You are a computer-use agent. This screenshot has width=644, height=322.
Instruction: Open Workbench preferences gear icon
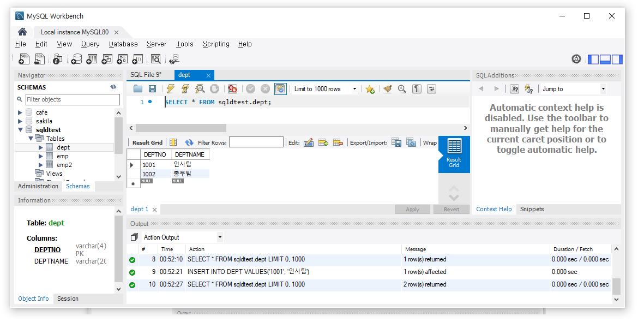point(576,59)
